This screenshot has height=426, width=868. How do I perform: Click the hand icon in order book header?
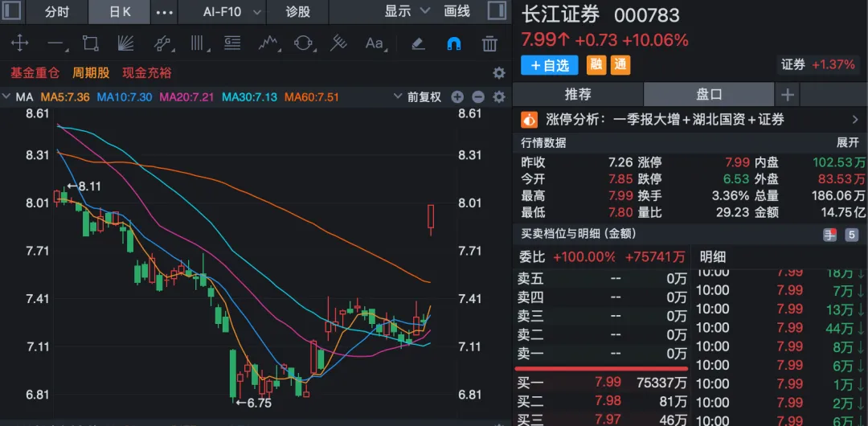[x=829, y=235]
